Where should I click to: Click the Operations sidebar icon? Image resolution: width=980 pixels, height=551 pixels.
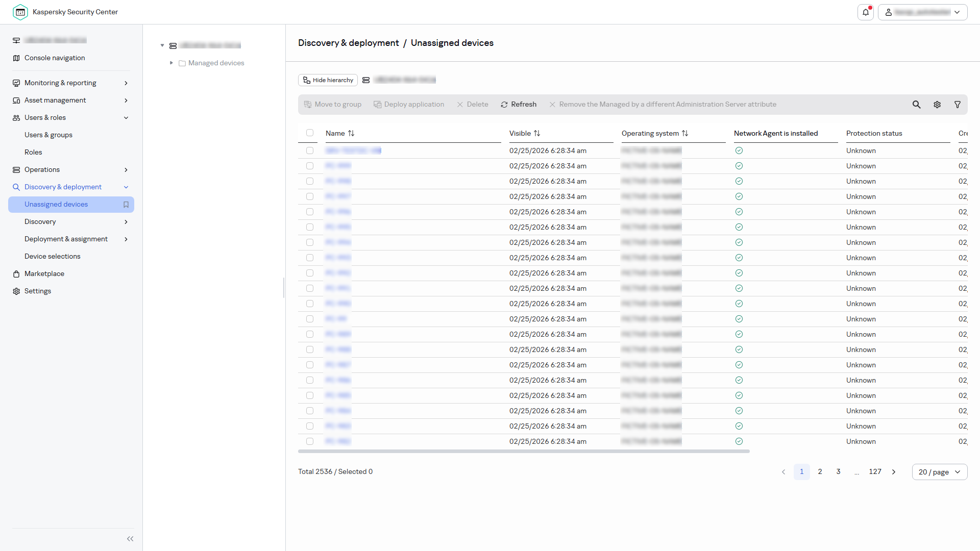click(x=16, y=170)
